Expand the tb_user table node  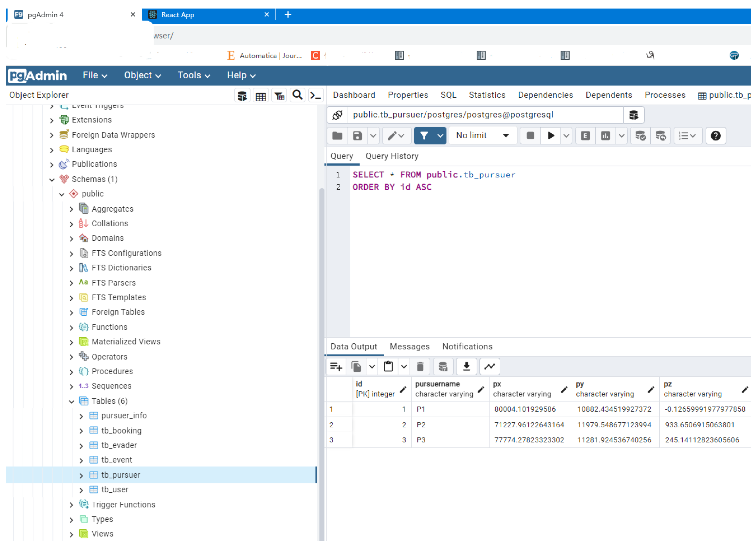81,490
